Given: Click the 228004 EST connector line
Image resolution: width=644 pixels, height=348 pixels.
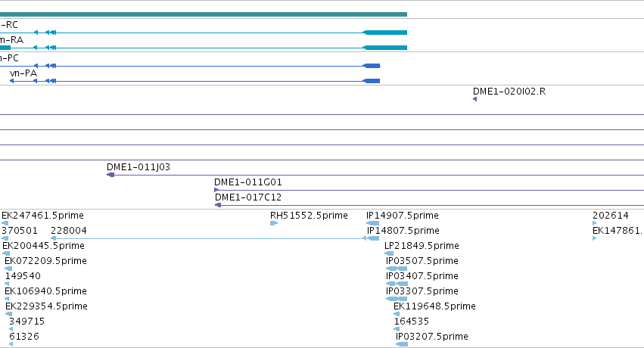Looking at the screenshot, I should (210, 238).
